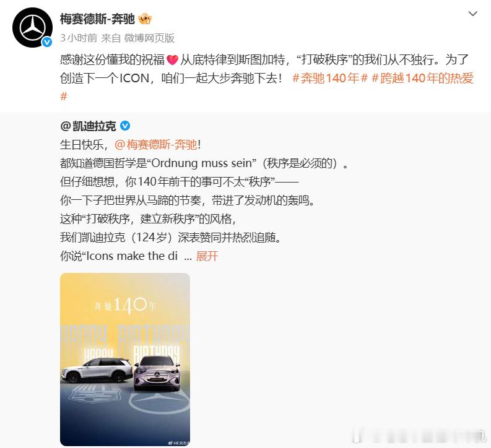Click the 微博网页版 source link
The image size is (491, 448).
pos(149,38)
